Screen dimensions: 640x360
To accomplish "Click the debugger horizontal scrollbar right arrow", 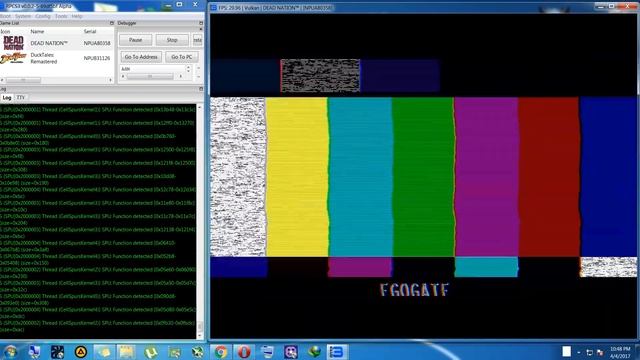I will pos(181,76).
